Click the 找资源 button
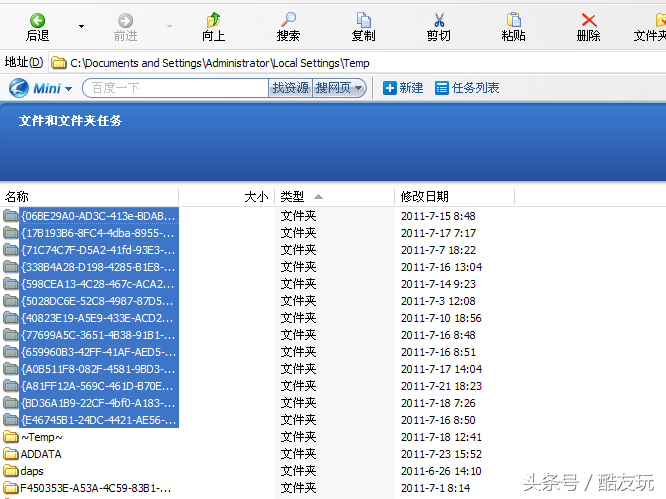Viewport: 666px width, 499px height. 291,88
